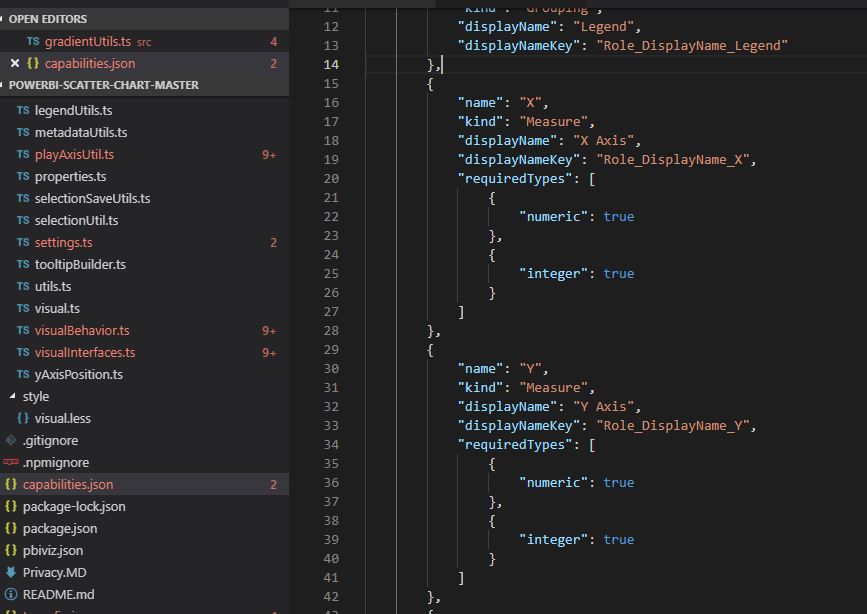Click "numeric" key on line 22
Viewport: 867px width, 614px height.
553,217
